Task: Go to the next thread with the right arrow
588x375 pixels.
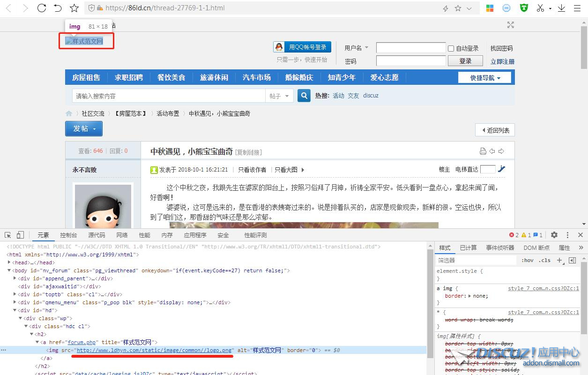Action: coord(501,151)
